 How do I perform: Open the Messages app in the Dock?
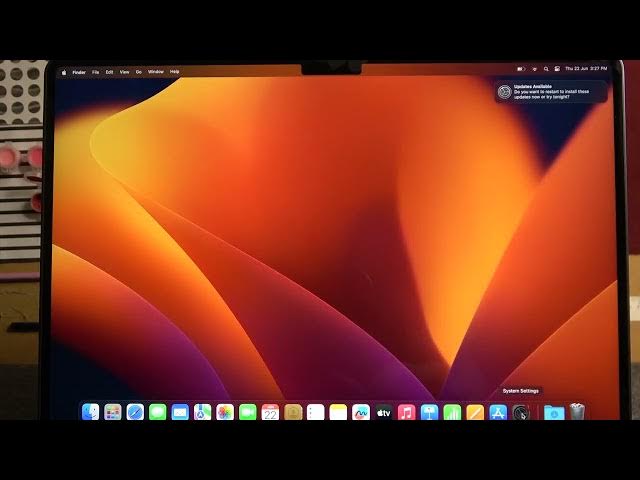tap(158, 412)
